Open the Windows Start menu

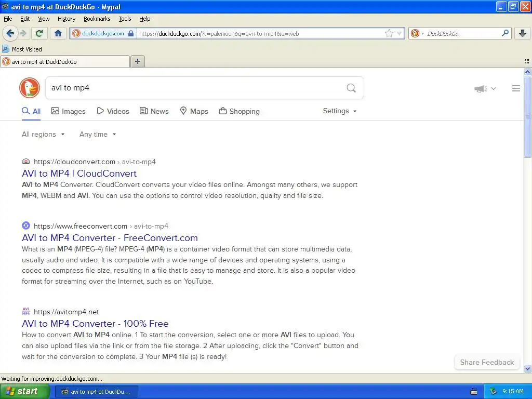point(24,391)
